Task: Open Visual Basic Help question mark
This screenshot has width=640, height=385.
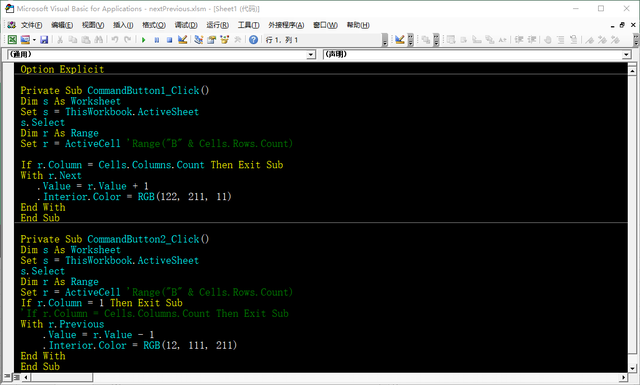Action: 253,40
